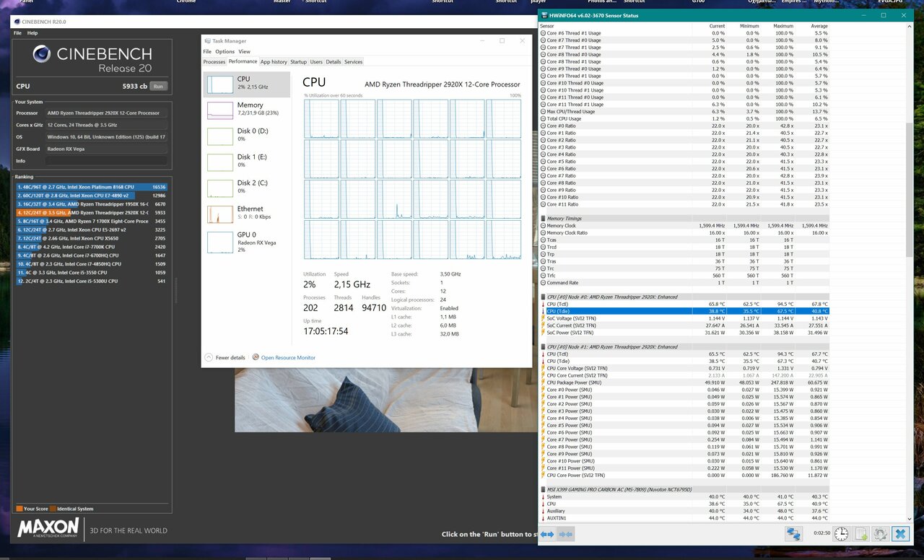
Task: Select ranking row Intel Core i5-5300U CPU
Action: (x=92, y=281)
